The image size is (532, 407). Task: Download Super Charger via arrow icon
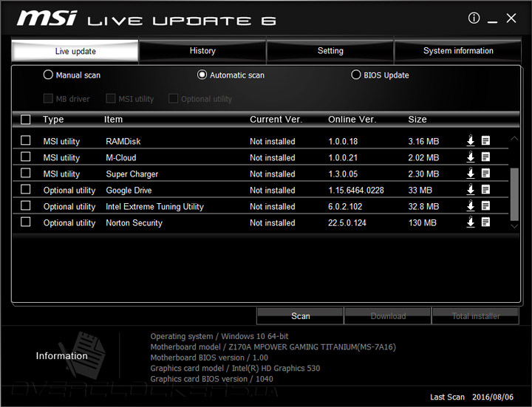471,173
